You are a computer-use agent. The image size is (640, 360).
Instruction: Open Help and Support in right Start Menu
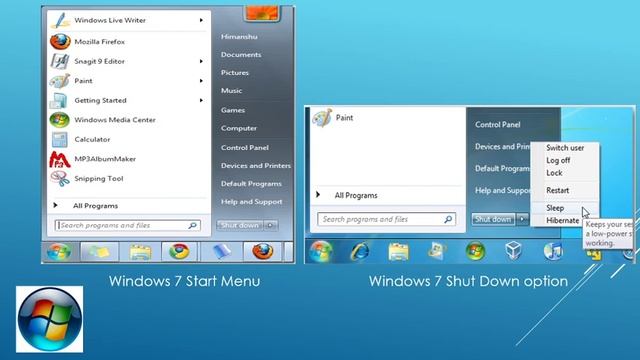click(x=502, y=190)
